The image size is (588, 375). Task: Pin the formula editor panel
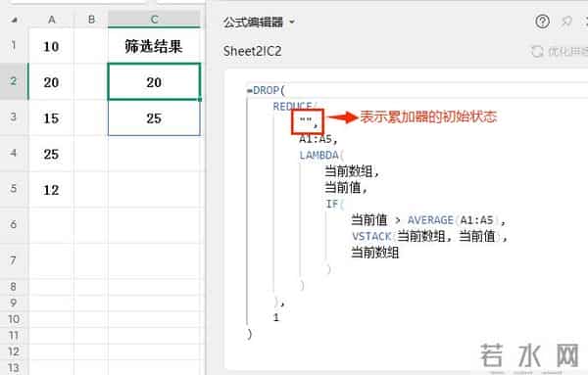pyautogui.click(x=566, y=22)
